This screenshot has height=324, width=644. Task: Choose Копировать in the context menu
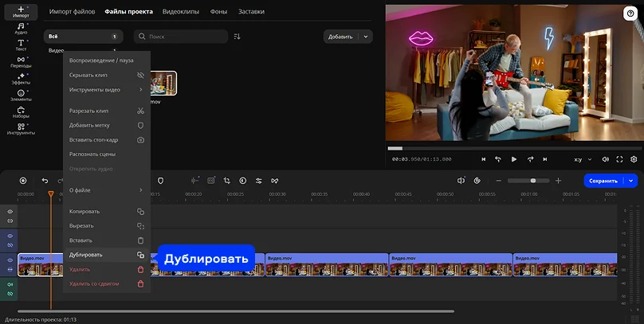click(x=107, y=212)
